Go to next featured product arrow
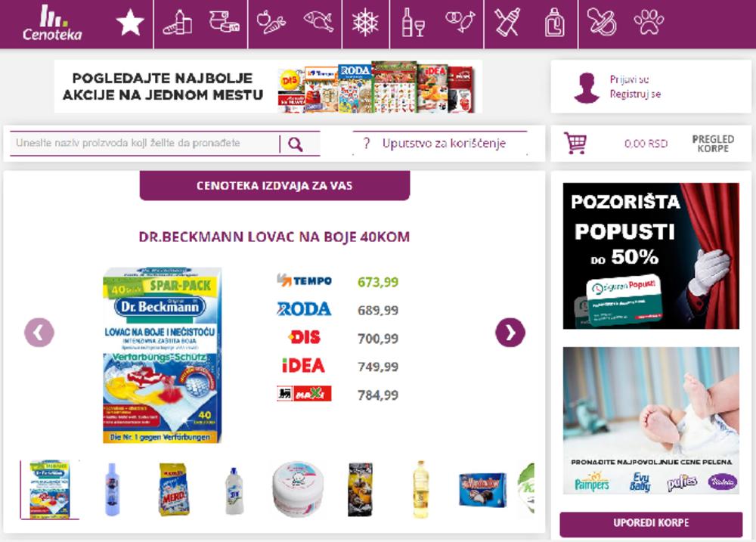The width and height of the screenshot is (756, 542). point(510,333)
